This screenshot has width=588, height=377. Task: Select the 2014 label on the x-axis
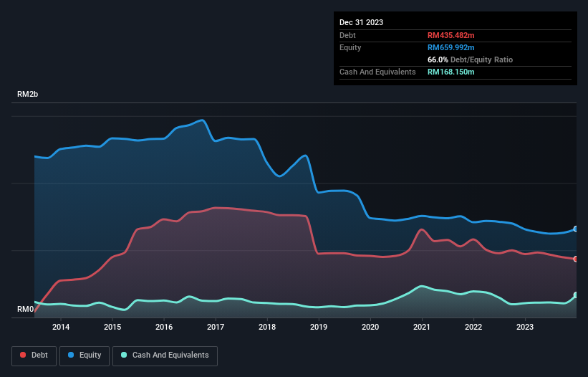(61, 328)
